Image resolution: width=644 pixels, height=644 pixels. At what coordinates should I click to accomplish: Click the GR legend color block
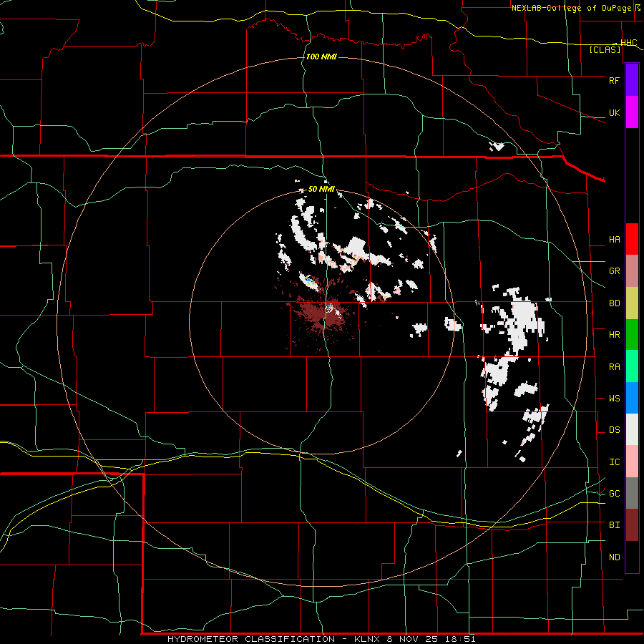point(632,271)
